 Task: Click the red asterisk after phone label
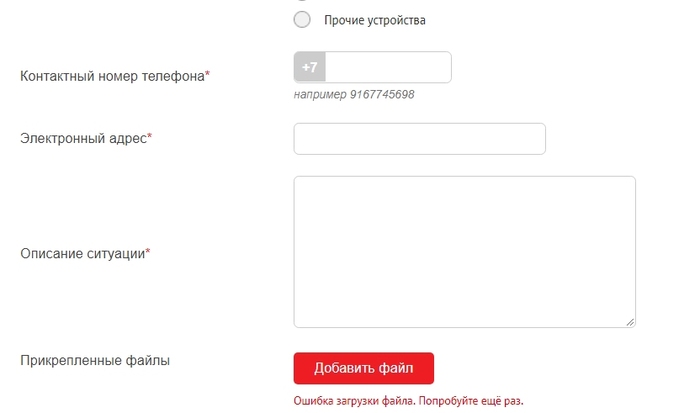pyautogui.click(x=208, y=75)
